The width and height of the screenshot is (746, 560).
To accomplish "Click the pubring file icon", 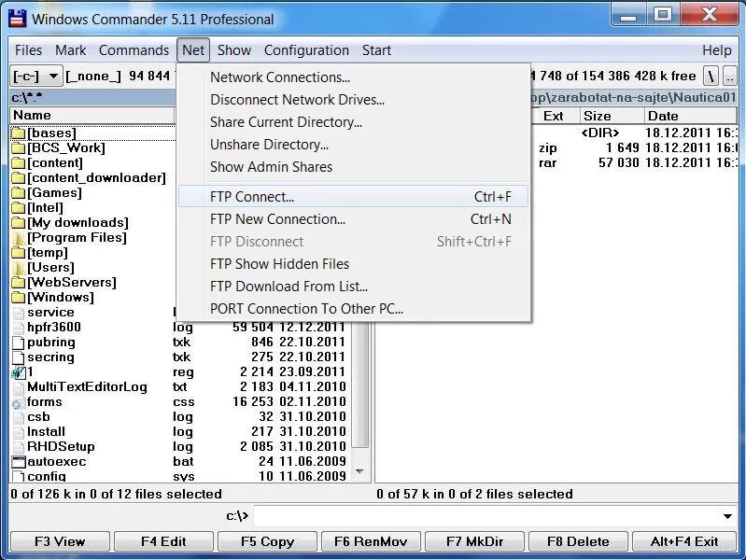I will pos(19,343).
